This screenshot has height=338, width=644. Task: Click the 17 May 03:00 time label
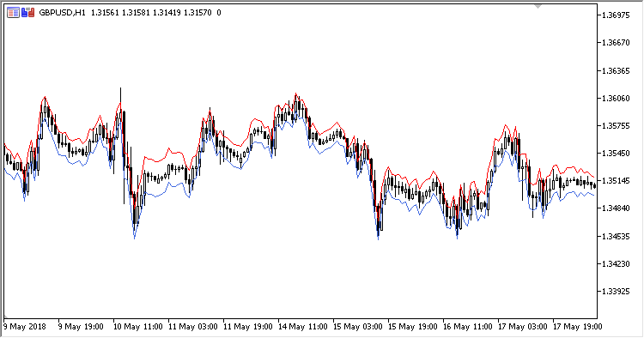[523, 327]
